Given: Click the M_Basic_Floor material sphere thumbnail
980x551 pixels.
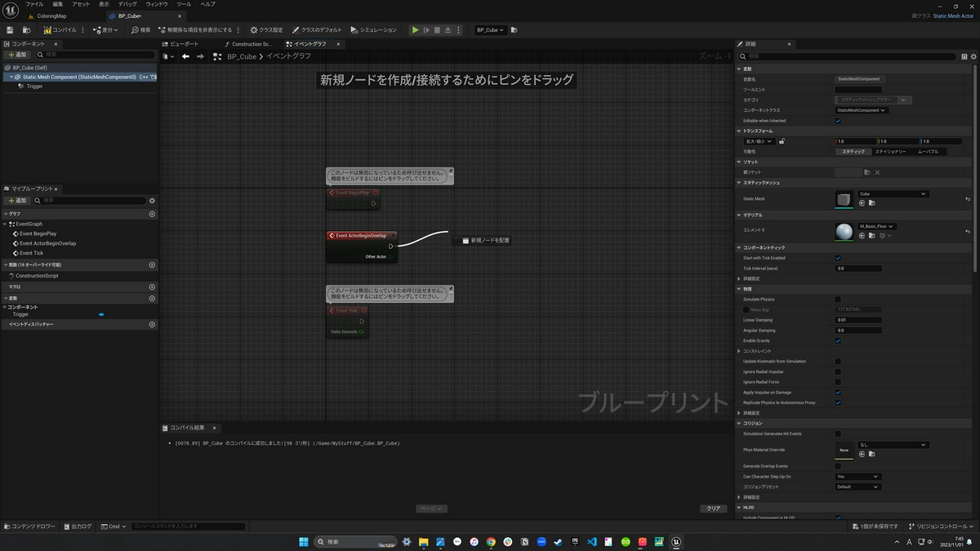Looking at the screenshot, I should [844, 232].
